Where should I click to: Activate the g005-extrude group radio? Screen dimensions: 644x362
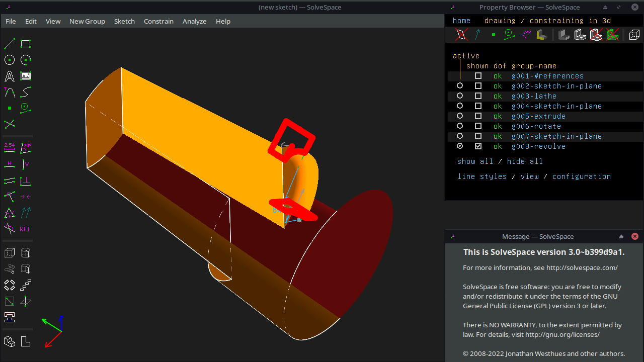459,116
